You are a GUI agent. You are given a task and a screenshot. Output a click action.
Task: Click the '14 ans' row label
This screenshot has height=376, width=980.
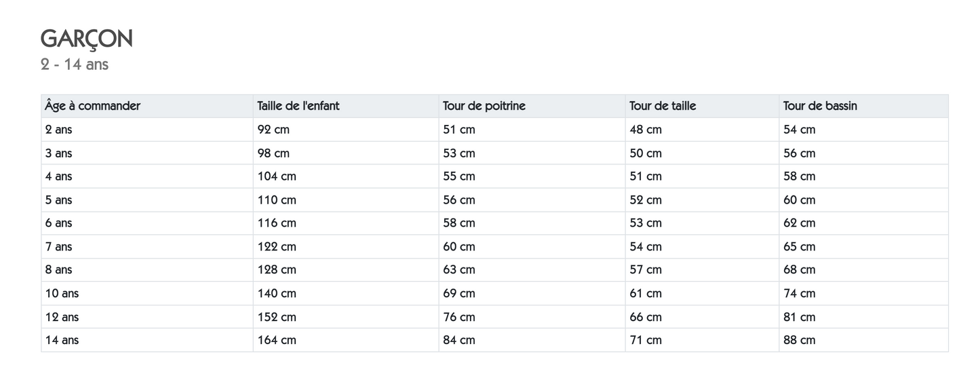(x=62, y=340)
